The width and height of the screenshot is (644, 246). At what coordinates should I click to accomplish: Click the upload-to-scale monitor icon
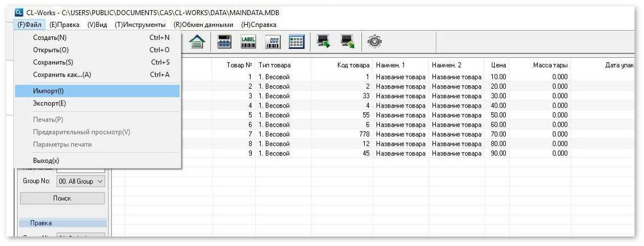tap(347, 41)
